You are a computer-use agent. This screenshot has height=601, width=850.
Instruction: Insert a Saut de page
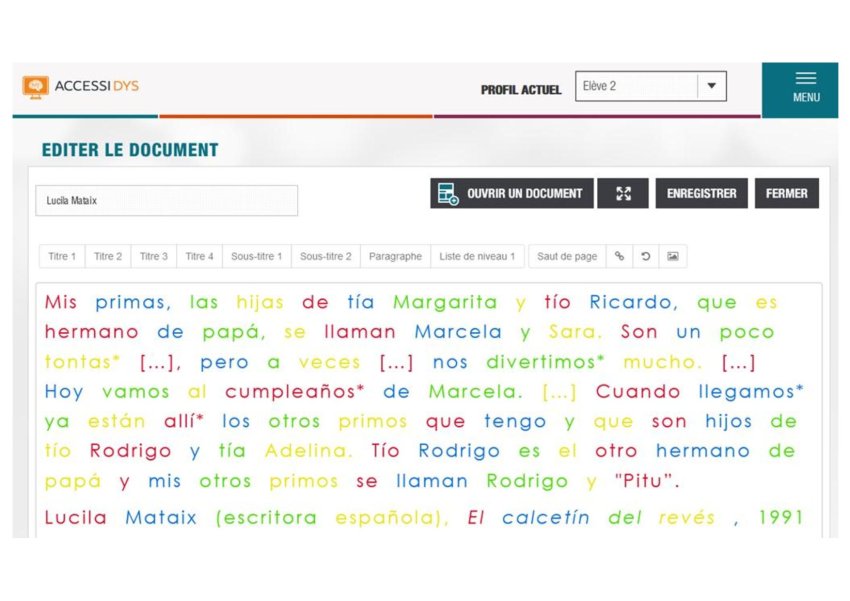(567, 257)
